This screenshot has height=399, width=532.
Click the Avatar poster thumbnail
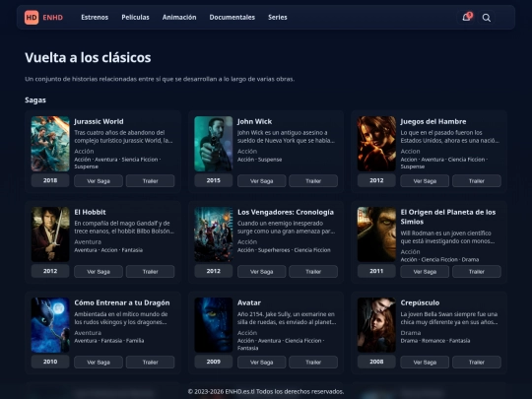(214, 325)
